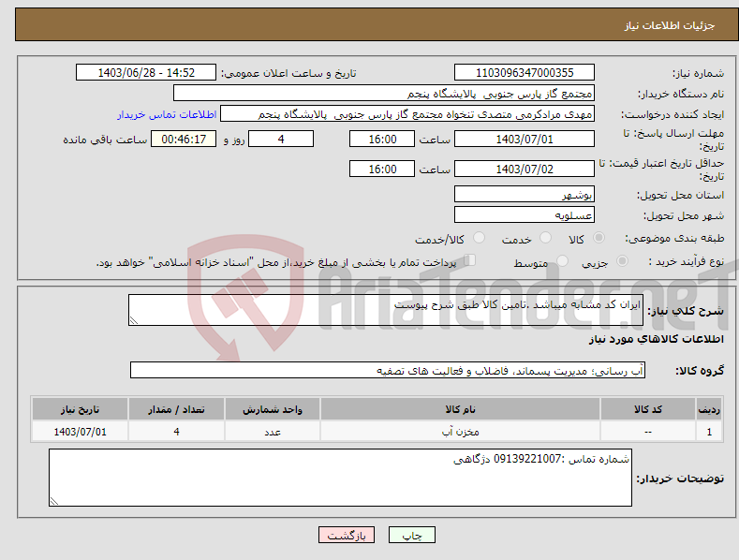Click the واحد شمارش column header
This screenshot has width=739, height=560.
273,409
